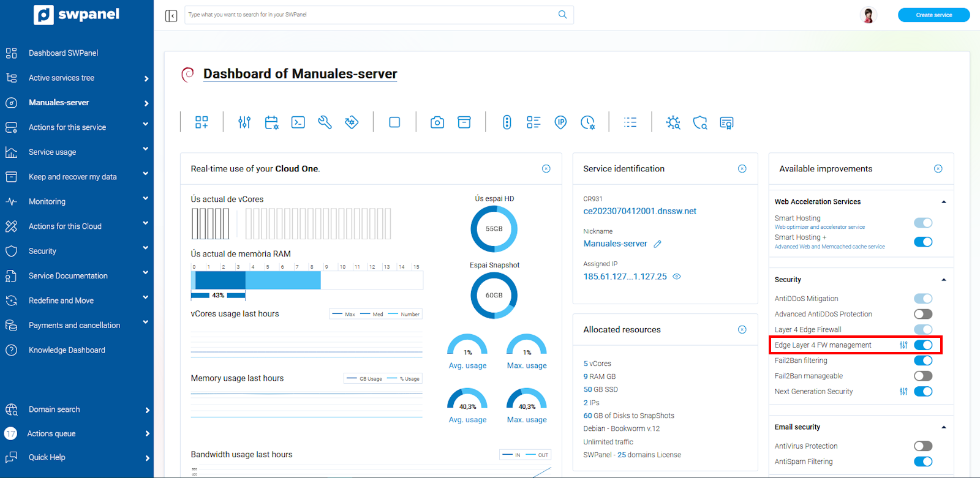The width and height of the screenshot is (980, 478).
Task: Click the Create service button
Action: (x=933, y=15)
